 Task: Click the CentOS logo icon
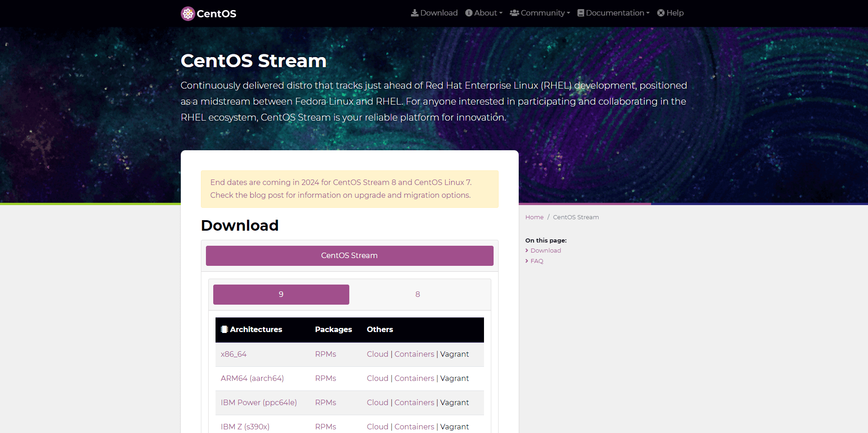pyautogui.click(x=188, y=14)
